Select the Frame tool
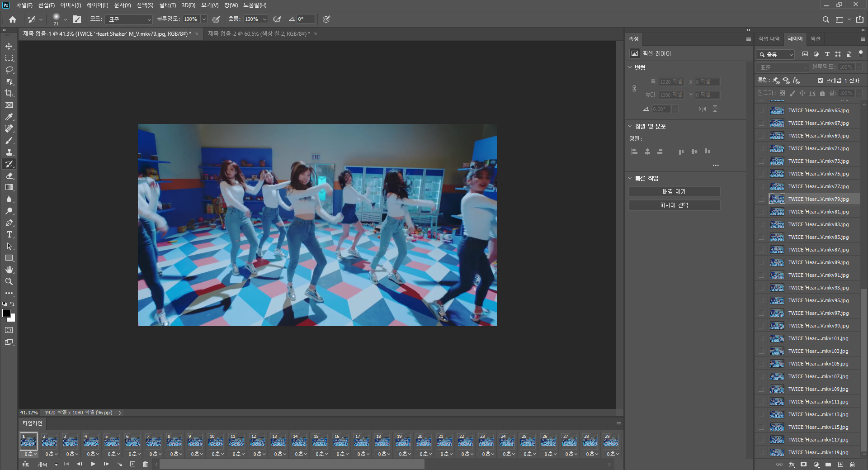The image size is (868, 470). pos(9,105)
